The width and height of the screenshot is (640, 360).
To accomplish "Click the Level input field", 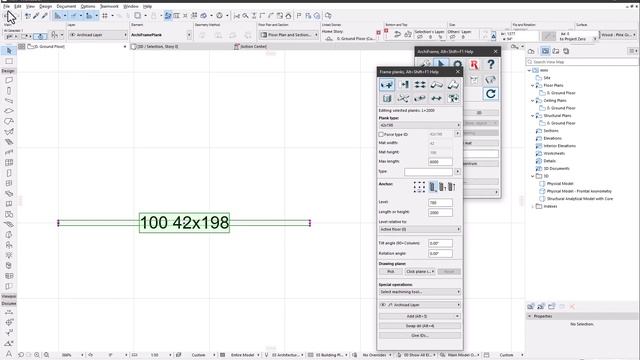I will point(440,202).
